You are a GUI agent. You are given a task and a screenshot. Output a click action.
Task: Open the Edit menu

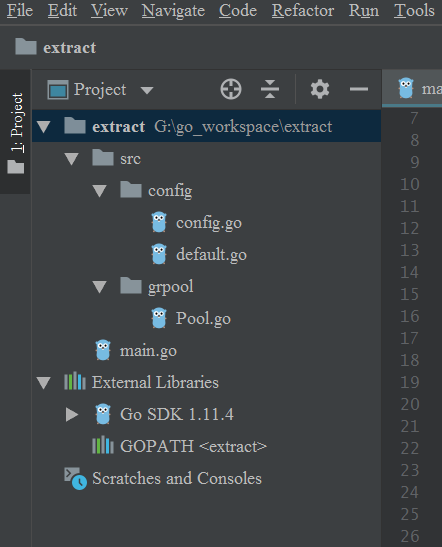pos(62,10)
